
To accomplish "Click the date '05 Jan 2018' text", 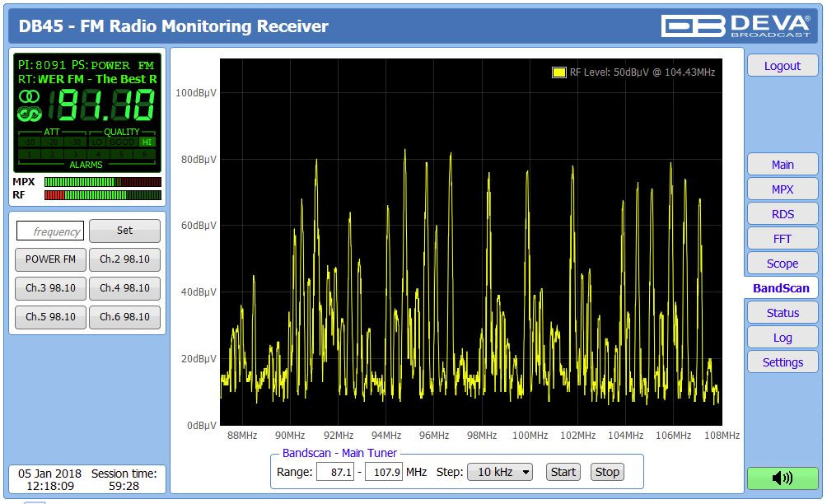I will [x=50, y=474].
